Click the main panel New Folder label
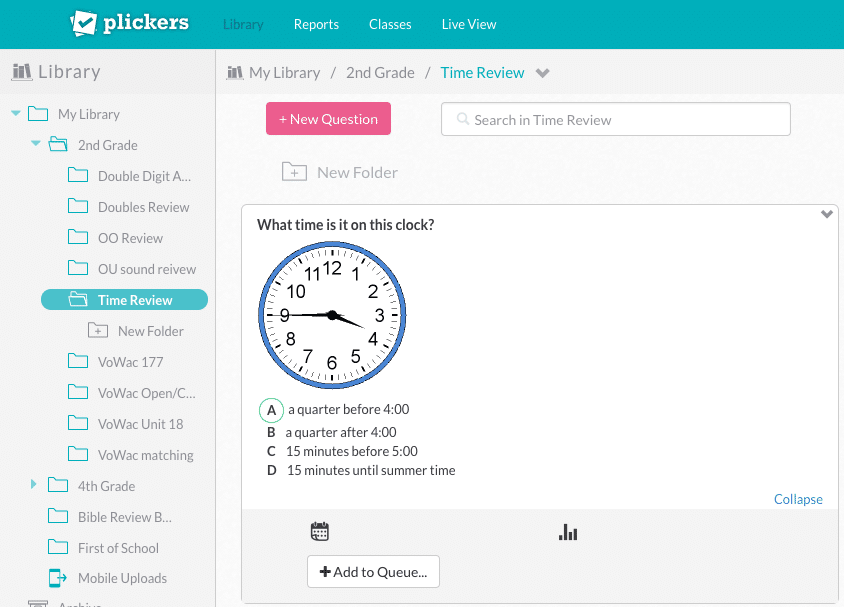 point(357,173)
